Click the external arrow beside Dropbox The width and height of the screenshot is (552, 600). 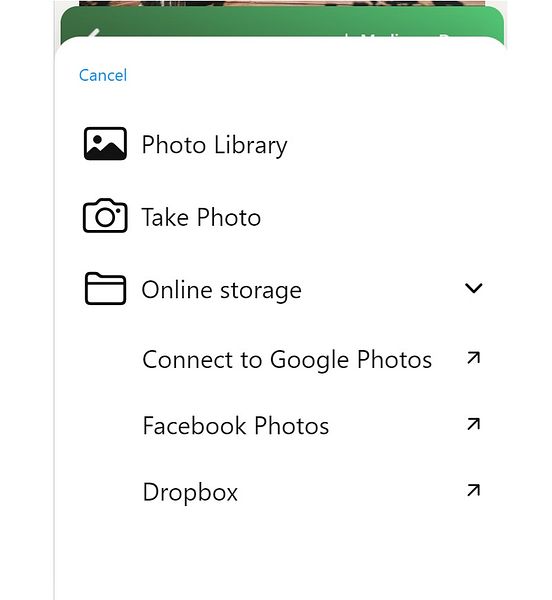[474, 490]
